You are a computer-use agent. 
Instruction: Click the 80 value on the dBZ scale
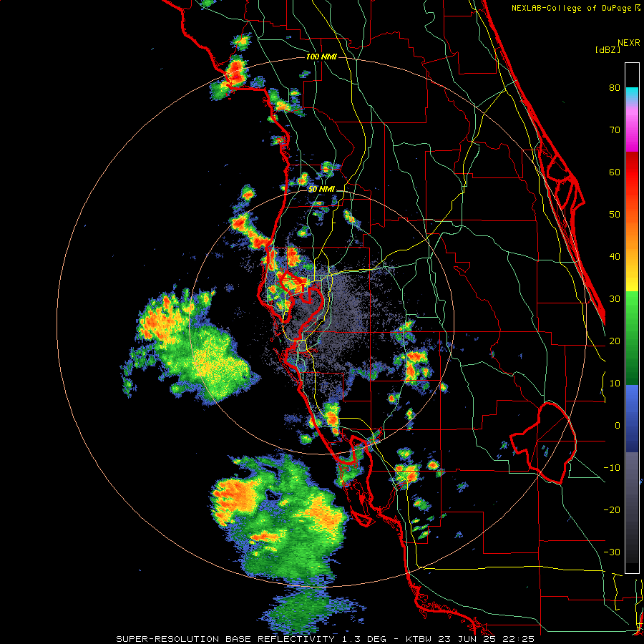pyautogui.click(x=615, y=87)
